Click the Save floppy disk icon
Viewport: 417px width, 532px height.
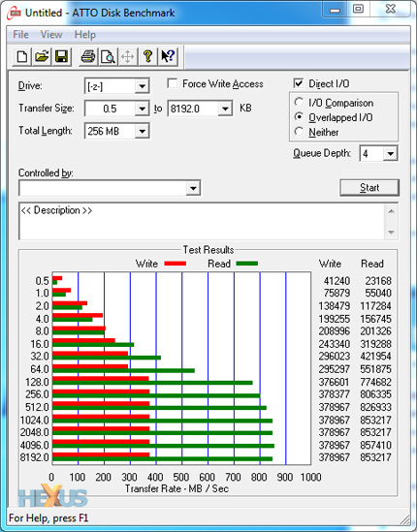(61, 56)
